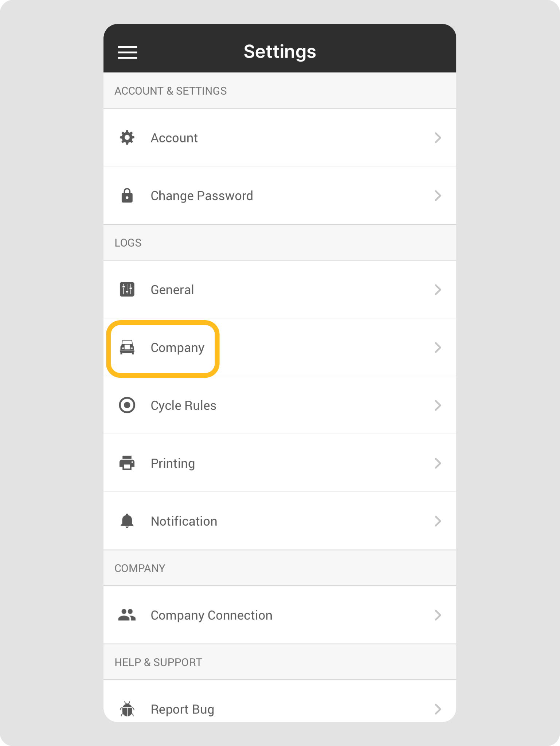Image resolution: width=560 pixels, height=746 pixels.
Task: Click the Company truck icon
Action: (x=127, y=348)
